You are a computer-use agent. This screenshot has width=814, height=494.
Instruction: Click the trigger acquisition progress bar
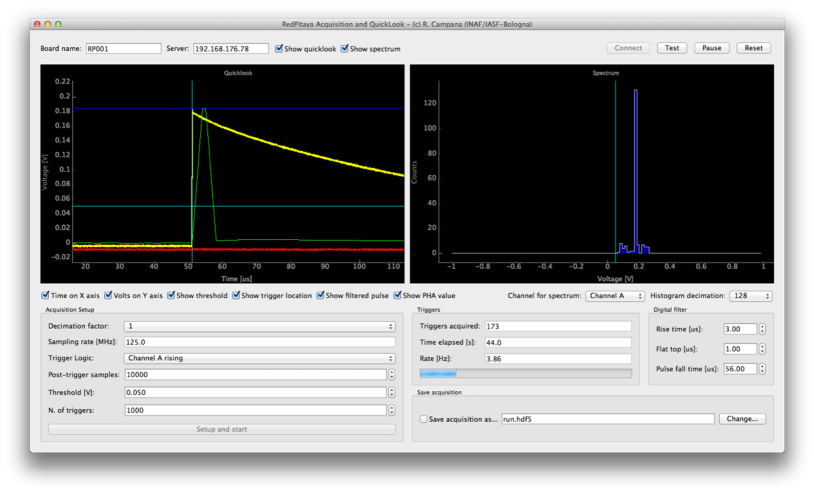coord(525,374)
